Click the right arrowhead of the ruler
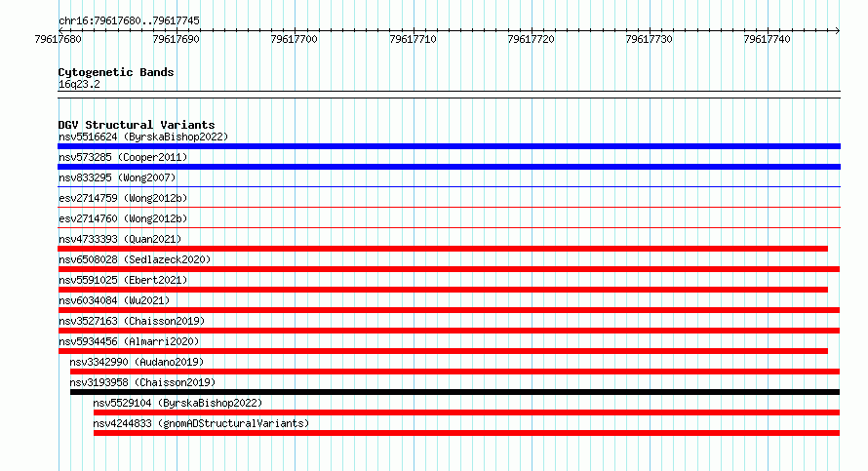 tap(838, 30)
